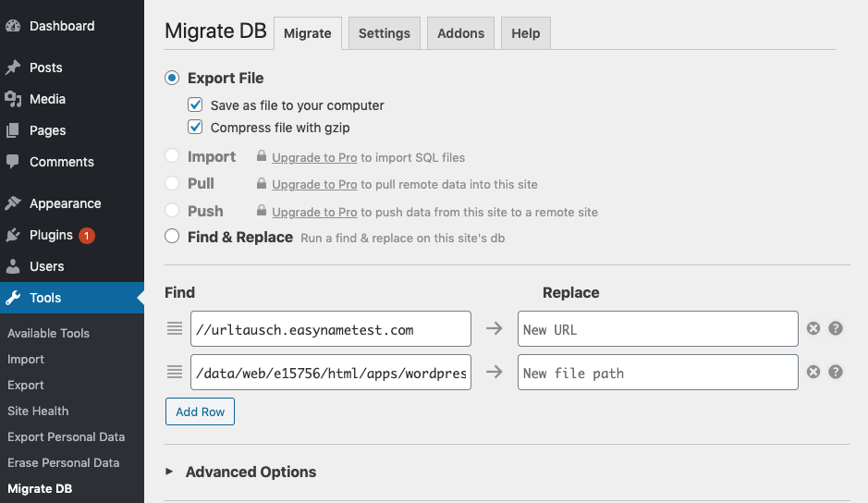Open the Addons tab
This screenshot has height=503, width=868.
(x=460, y=33)
